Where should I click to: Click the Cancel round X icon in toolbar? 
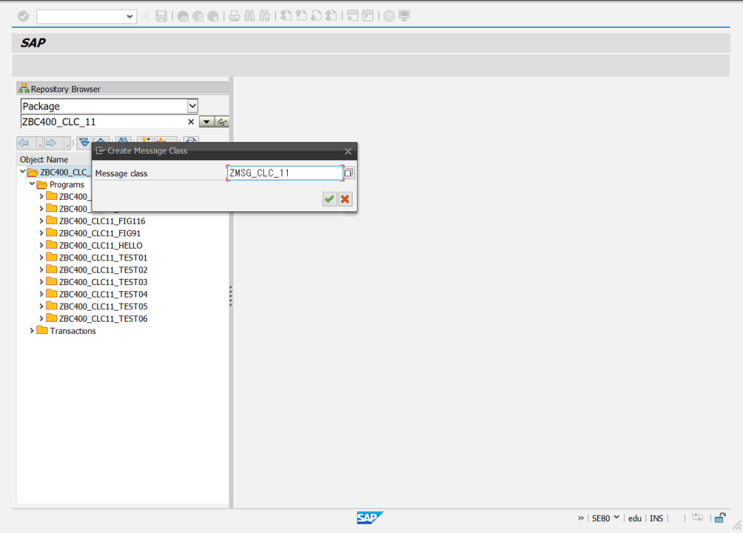tap(213, 16)
